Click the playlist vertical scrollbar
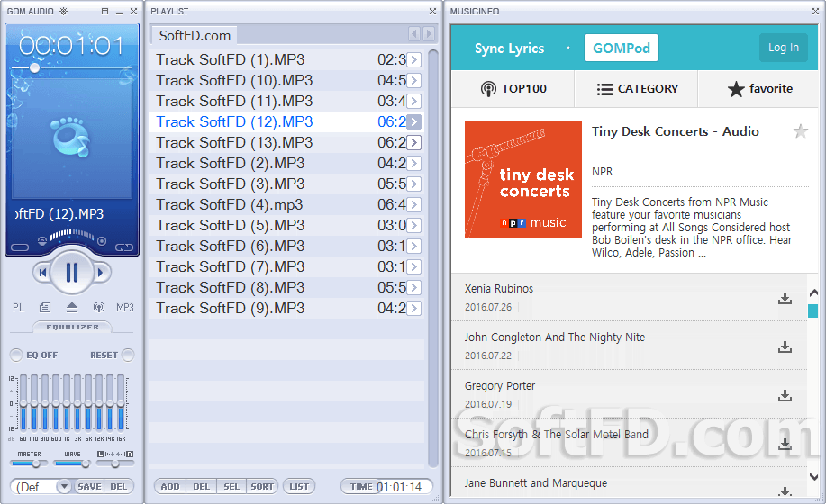 click(433, 257)
